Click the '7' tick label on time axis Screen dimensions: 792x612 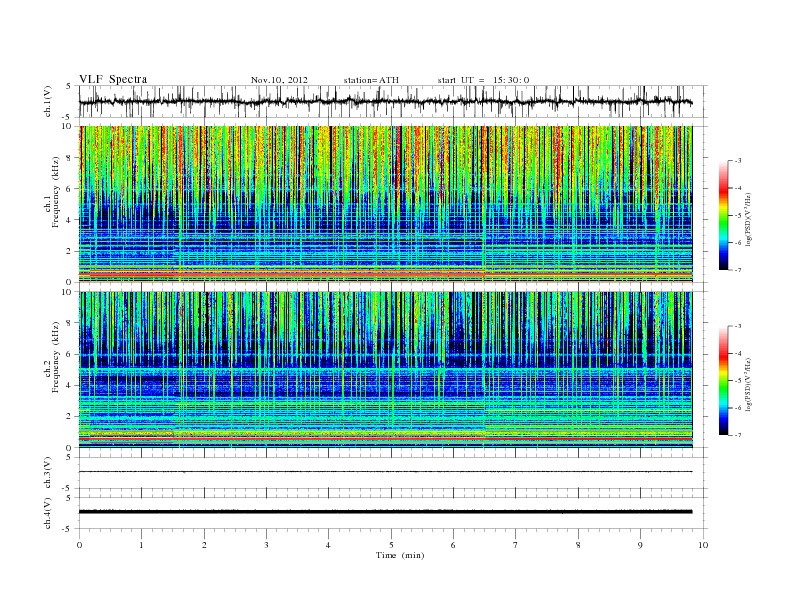(516, 545)
